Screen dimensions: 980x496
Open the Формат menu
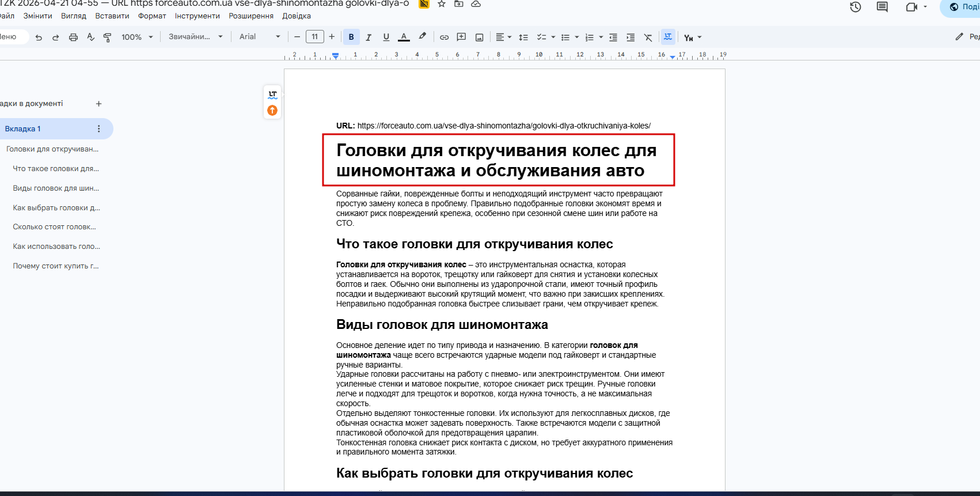152,16
